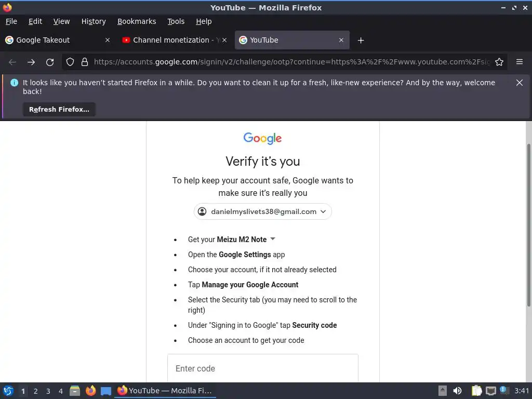The image size is (532, 399).
Task: Open the volume speaker tray icon
Action: 457,391
